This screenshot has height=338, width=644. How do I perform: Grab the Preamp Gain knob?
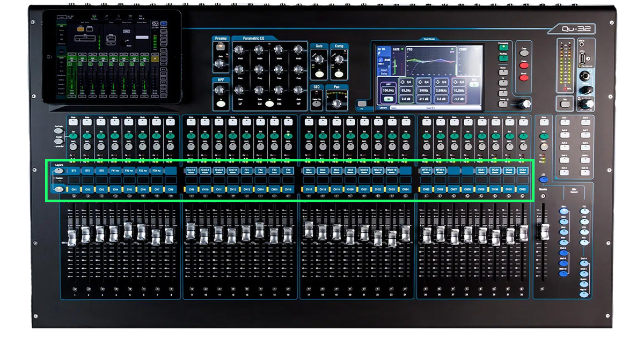click(x=218, y=63)
